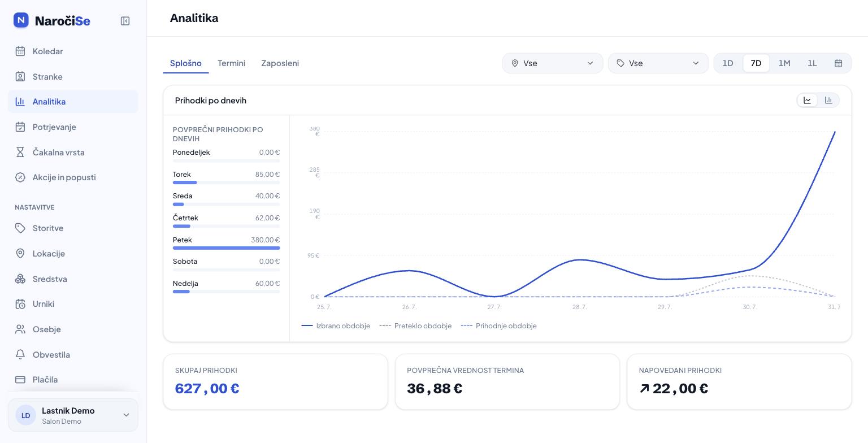
Task: Collapse the sidebar with the panel icon
Action: (x=125, y=21)
